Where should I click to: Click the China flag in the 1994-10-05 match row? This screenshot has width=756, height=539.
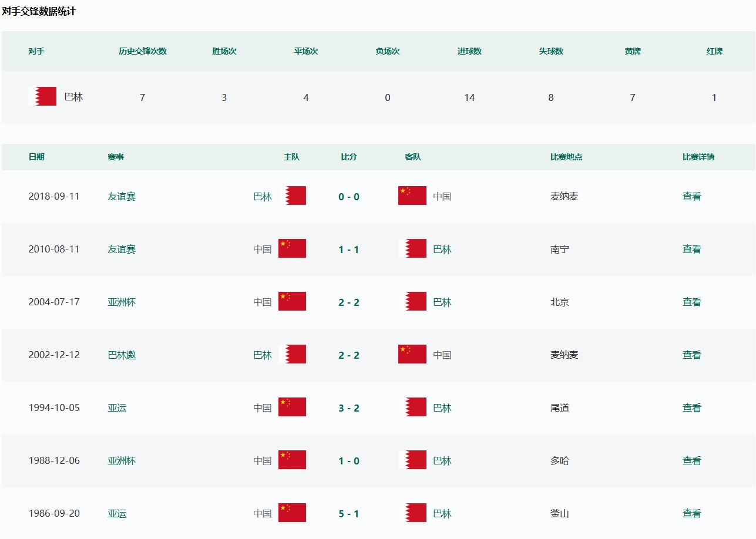tap(292, 407)
